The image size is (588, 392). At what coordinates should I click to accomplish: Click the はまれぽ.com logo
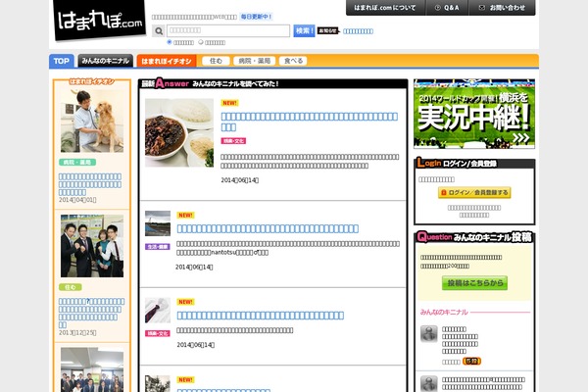coord(99,20)
